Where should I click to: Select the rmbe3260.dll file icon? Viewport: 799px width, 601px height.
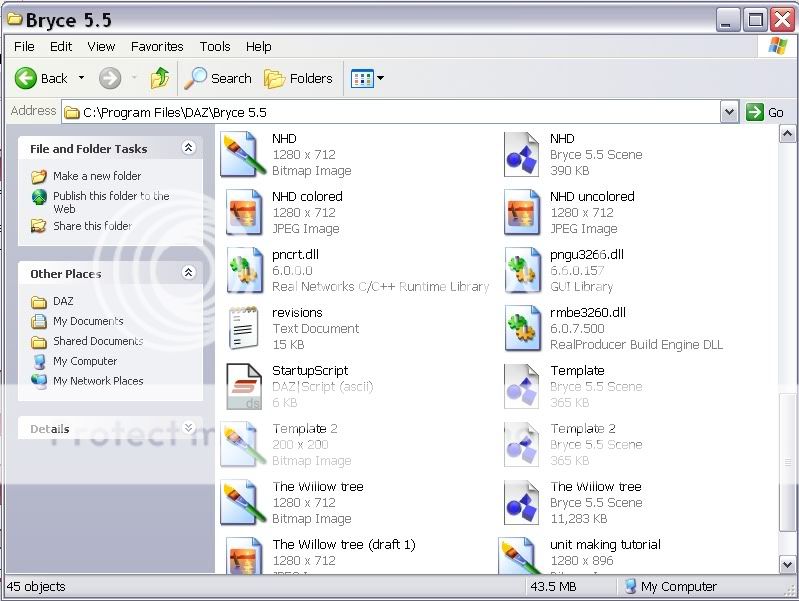click(x=522, y=328)
